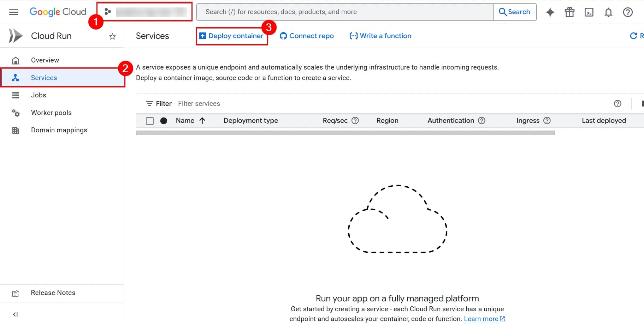Viewport: 644px width, 325px height.
Task: Open the notifications bell
Action: [608, 12]
